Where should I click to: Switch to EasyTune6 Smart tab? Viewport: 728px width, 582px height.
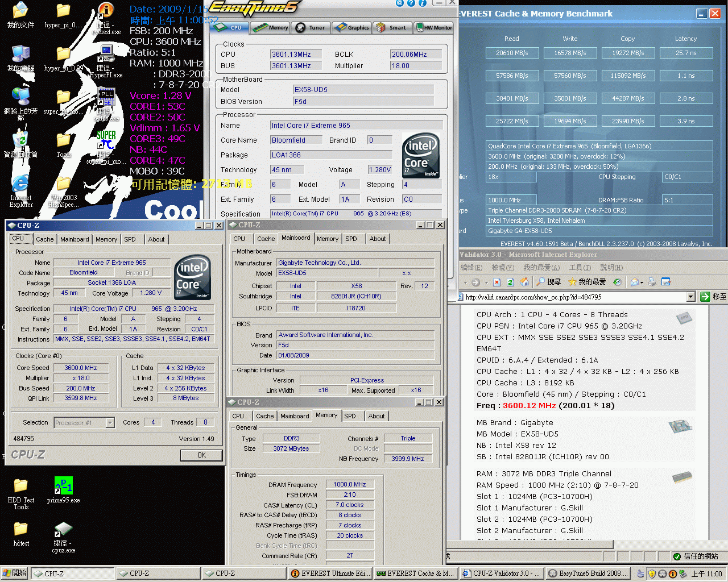point(392,27)
